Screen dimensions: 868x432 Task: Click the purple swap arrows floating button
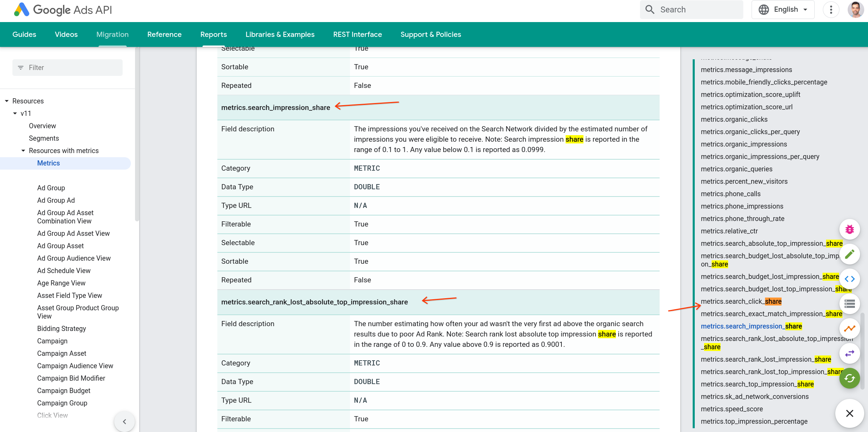tap(849, 353)
